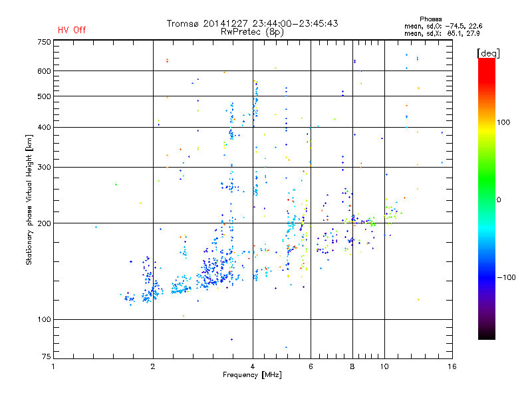Click the 'Frequency [MHz]' axis title

pyautogui.click(x=252, y=375)
